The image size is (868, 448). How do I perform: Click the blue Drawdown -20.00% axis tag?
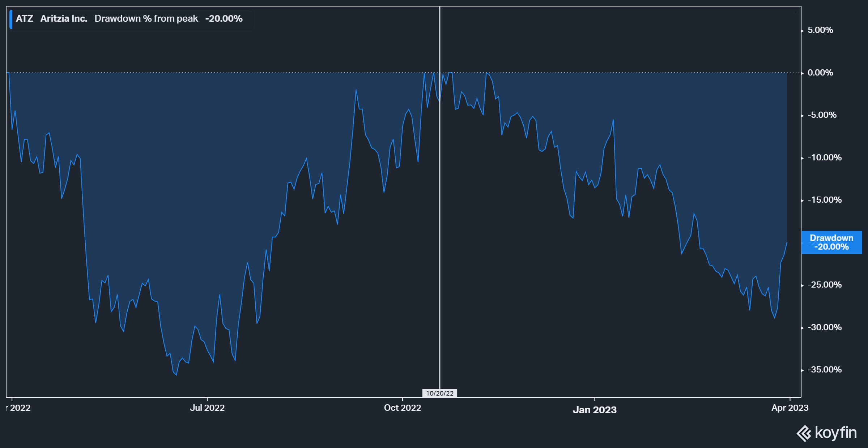coord(831,242)
